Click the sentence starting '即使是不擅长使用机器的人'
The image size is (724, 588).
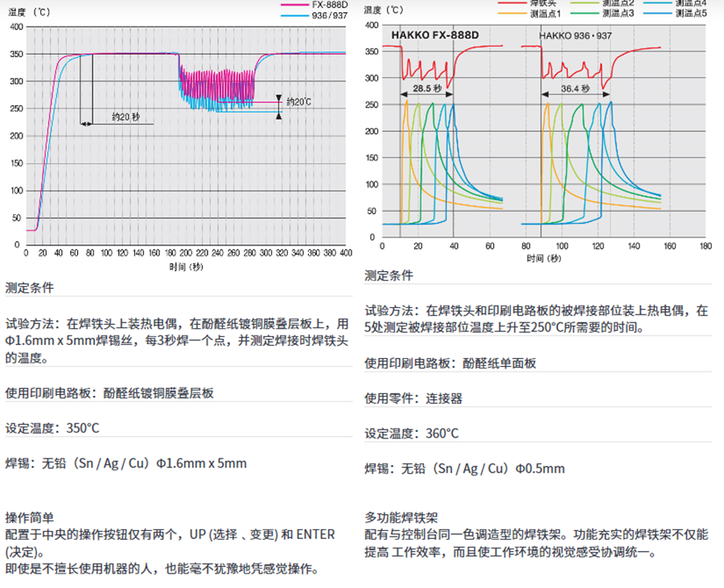162,569
